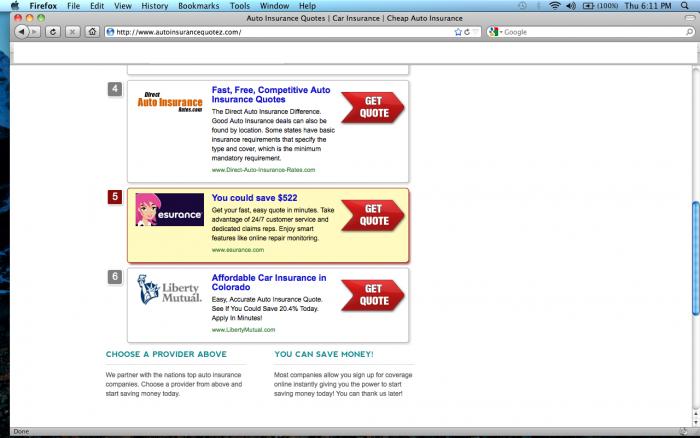Screen dimensions: 700x438
Task: Click the address bar URL field
Action: coord(283,32)
